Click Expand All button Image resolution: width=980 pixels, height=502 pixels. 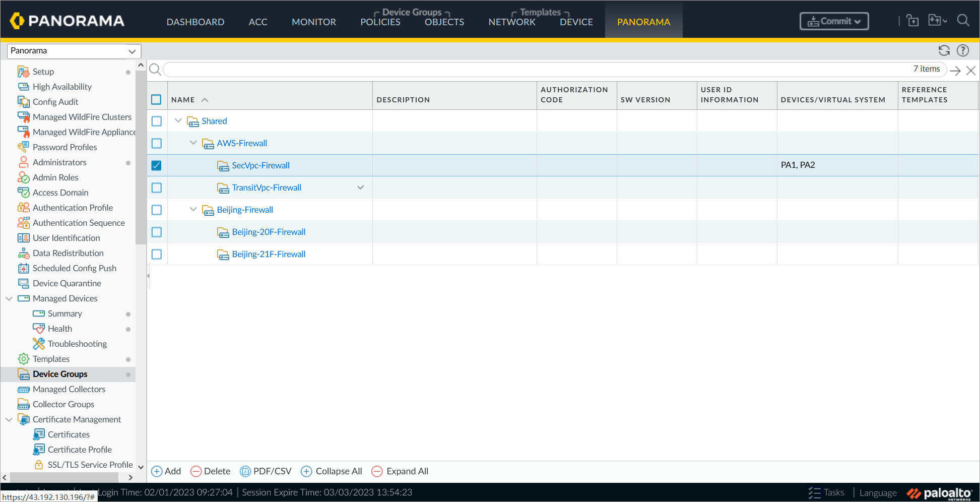(x=400, y=471)
